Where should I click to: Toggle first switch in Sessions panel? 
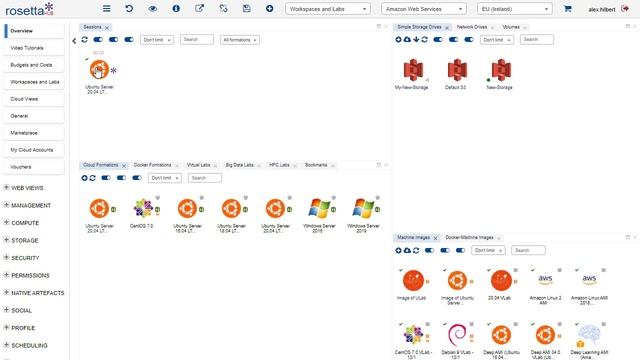[98, 40]
